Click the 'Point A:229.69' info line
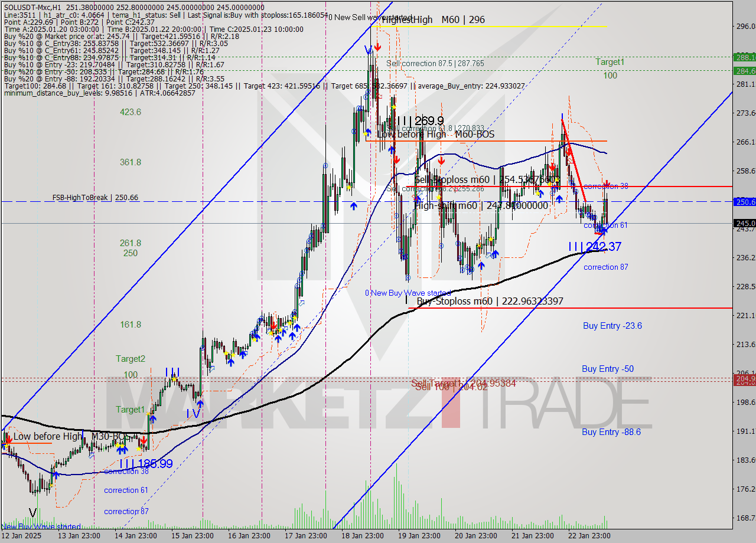This screenshot has height=543, width=756. (79, 22)
